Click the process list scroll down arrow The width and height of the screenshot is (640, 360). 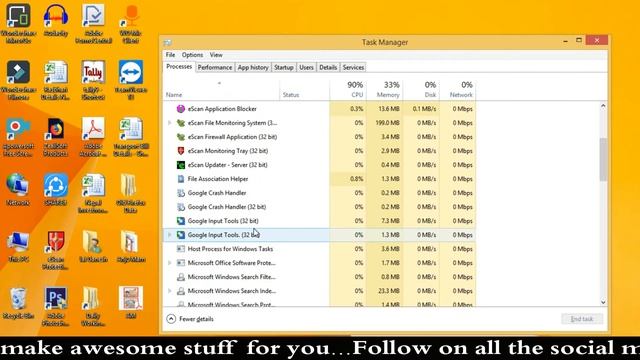pos(603,302)
